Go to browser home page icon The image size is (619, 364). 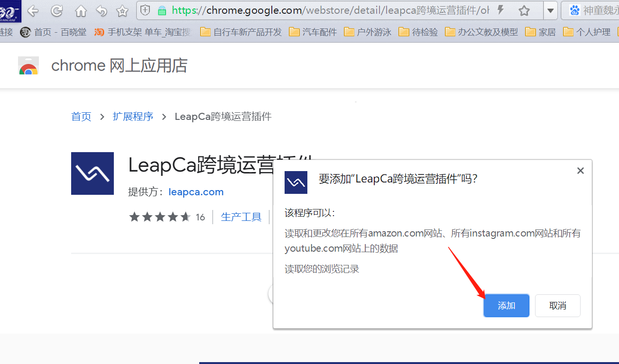(81, 11)
